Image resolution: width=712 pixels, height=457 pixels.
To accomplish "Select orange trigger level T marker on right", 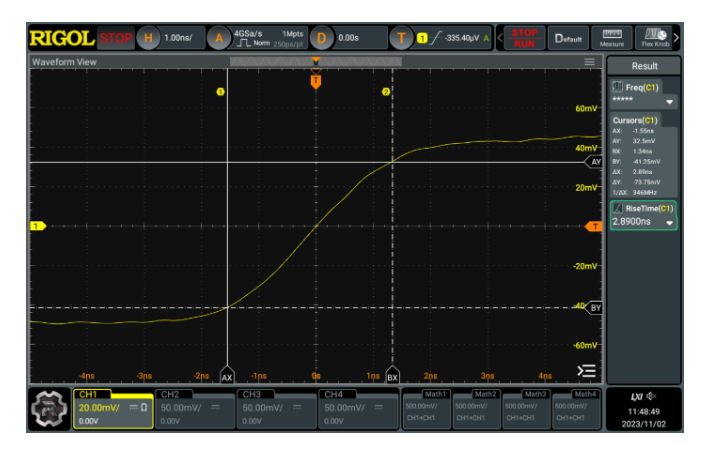I will point(593,226).
